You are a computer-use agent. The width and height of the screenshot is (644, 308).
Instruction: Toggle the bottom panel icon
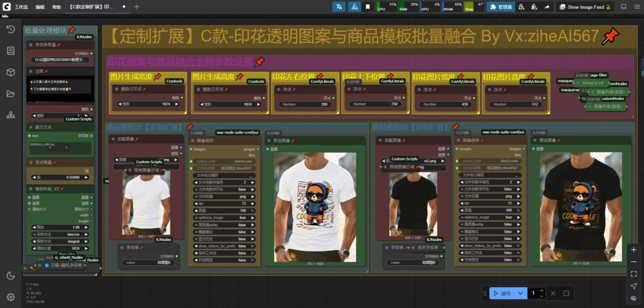tap(623, 6)
